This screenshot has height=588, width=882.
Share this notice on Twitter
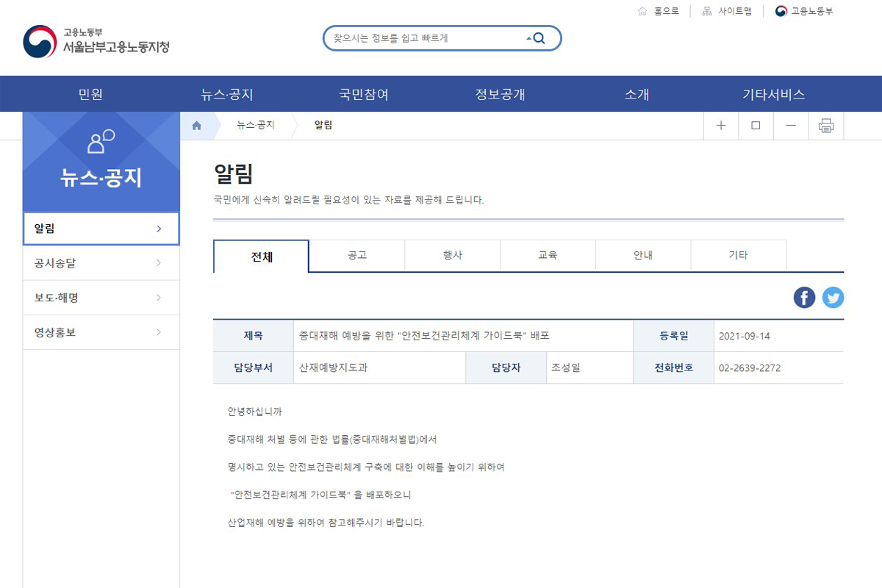(833, 298)
